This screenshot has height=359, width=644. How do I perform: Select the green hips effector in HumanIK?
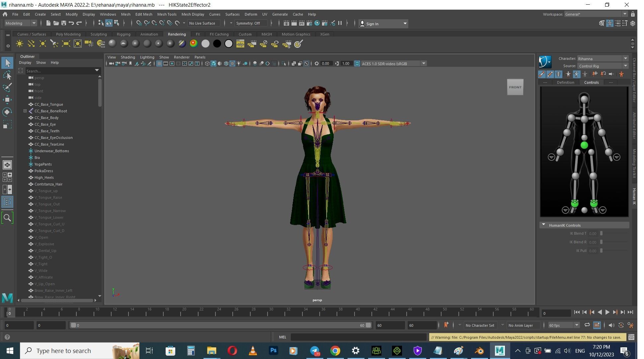pyautogui.click(x=584, y=145)
